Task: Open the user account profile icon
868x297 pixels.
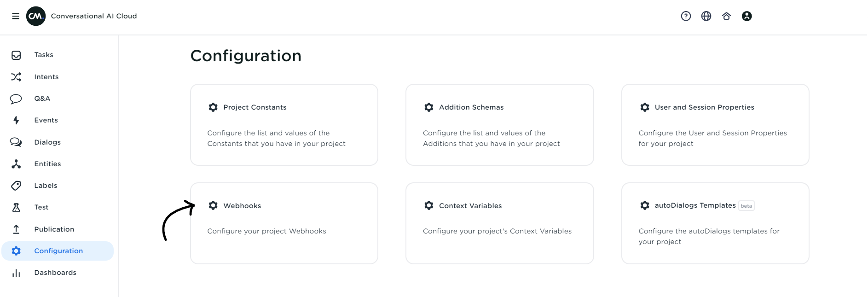Action: click(746, 16)
